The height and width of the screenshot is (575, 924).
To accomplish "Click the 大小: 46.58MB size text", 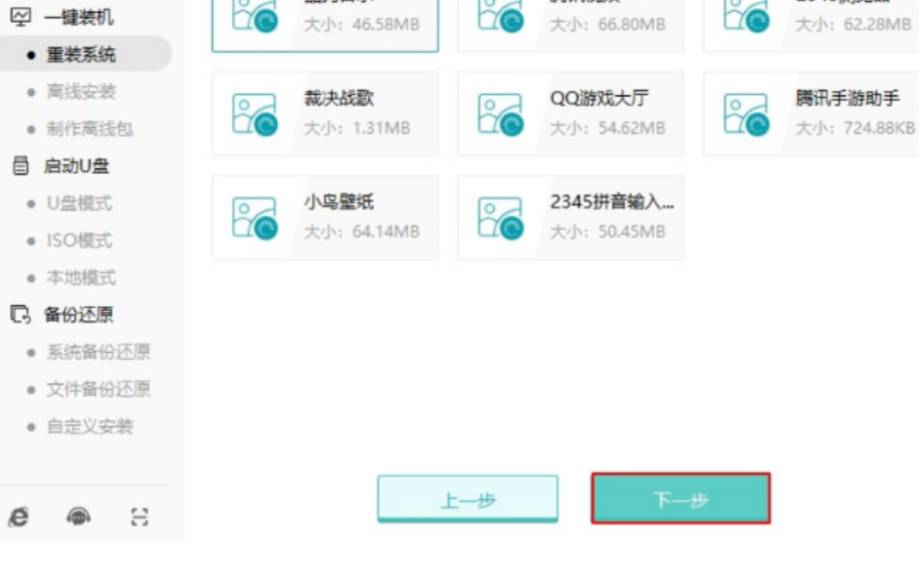I will [361, 24].
